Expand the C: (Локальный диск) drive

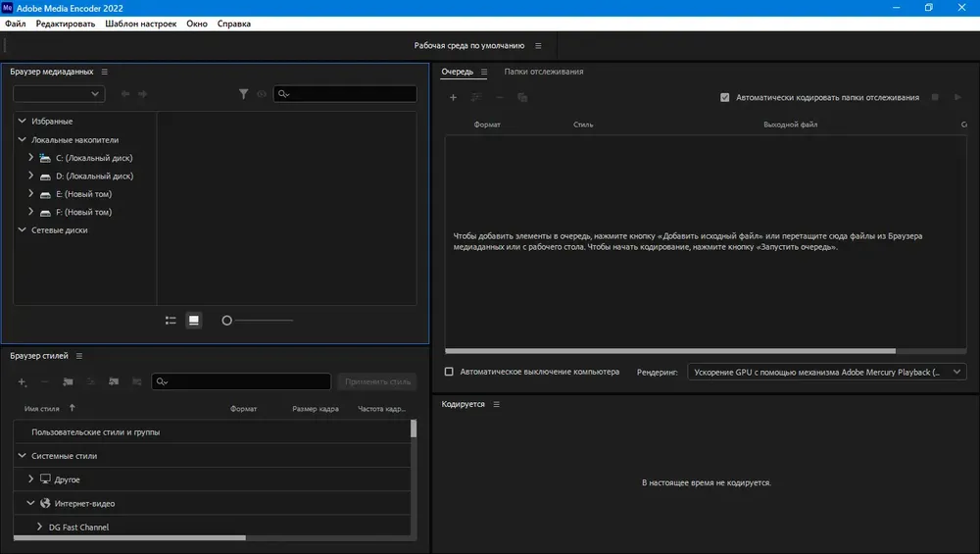(30, 158)
